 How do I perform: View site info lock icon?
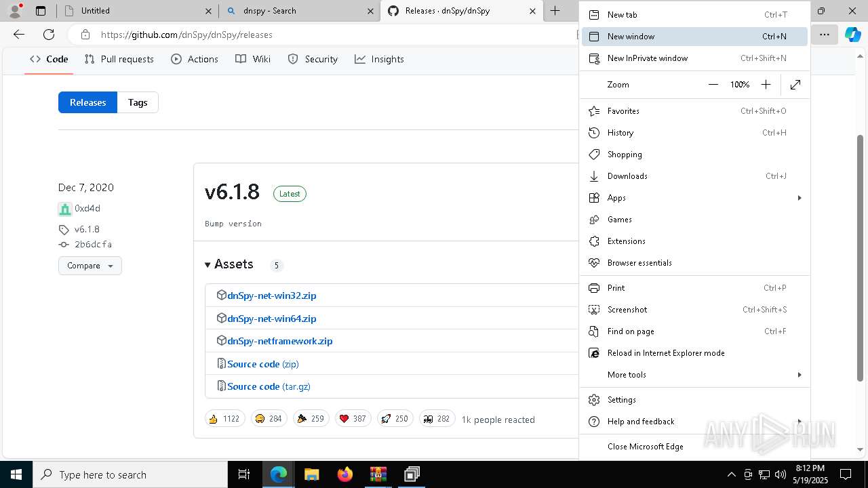[x=85, y=35]
